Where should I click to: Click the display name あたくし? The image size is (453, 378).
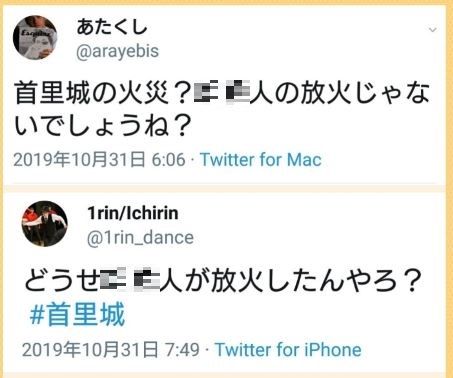112,27
